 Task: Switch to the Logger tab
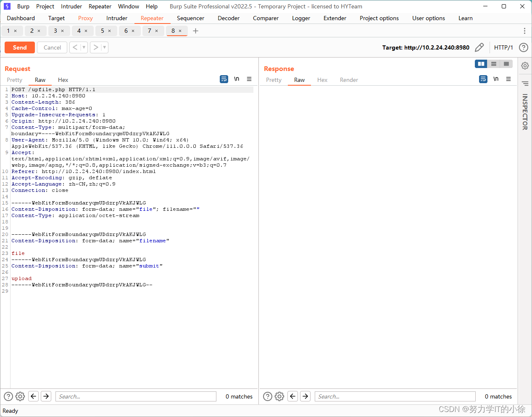pyautogui.click(x=301, y=18)
